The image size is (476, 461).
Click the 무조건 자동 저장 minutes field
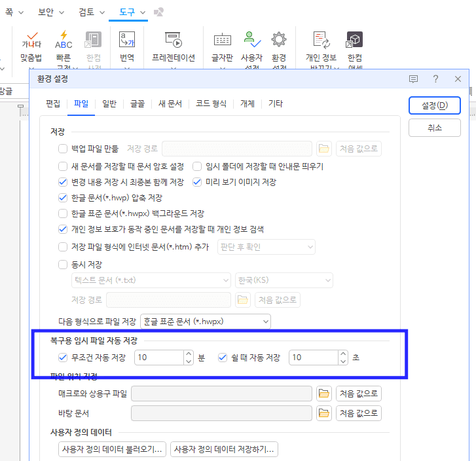(159, 358)
